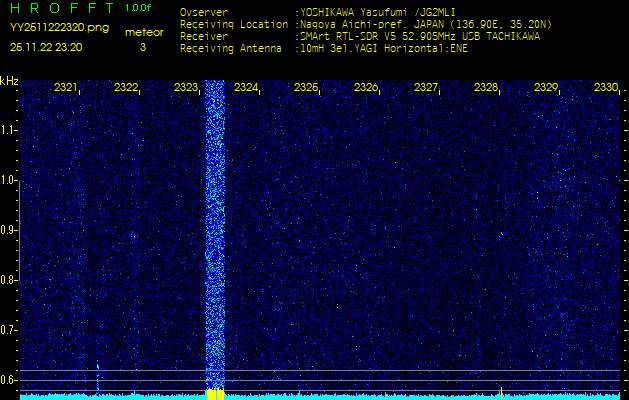This screenshot has height=400, width=629.
Task: Select the 1.1 kHz frequency tick
Action: pos(9,130)
